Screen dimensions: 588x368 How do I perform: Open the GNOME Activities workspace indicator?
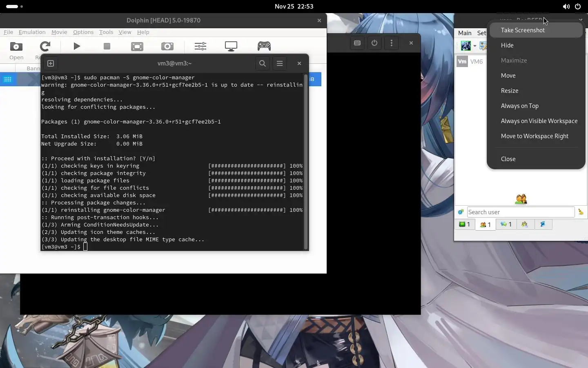(x=14, y=7)
